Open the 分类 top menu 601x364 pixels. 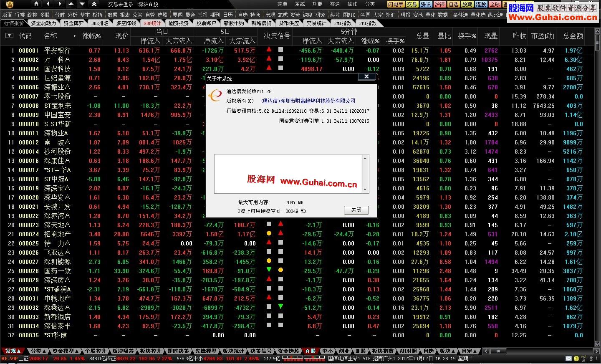(370, 4)
